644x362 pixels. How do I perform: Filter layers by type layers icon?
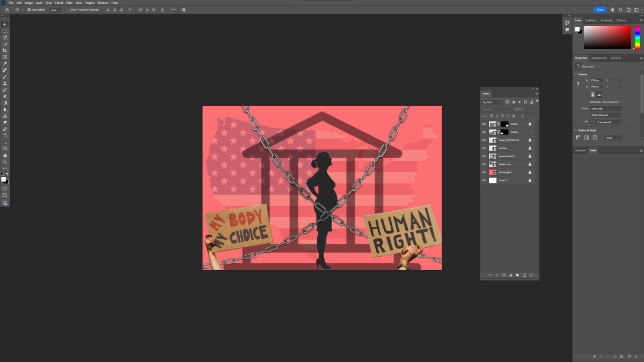coord(519,102)
